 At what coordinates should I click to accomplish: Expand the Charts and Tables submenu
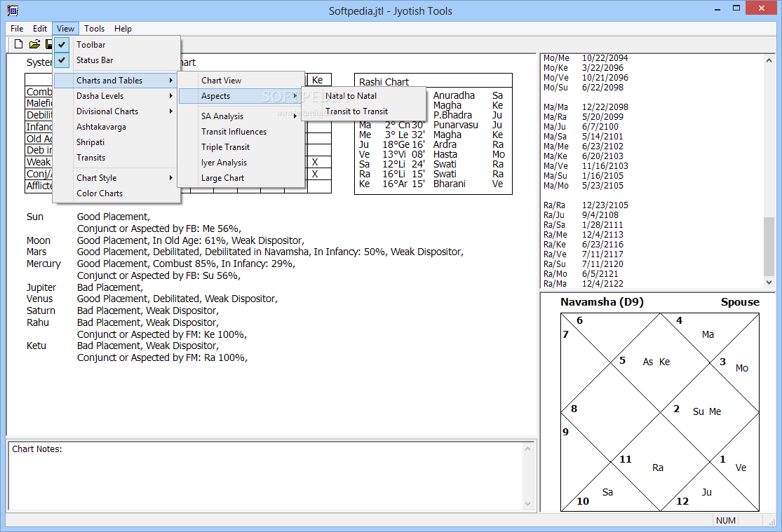(x=116, y=81)
